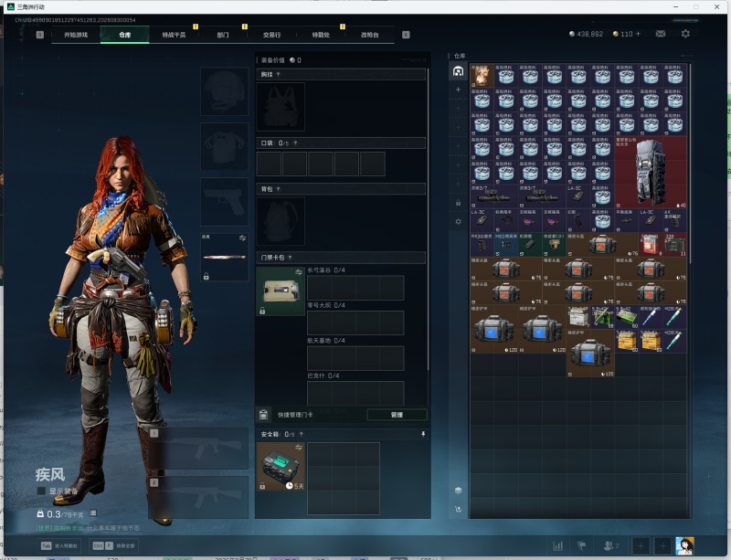
Task: Select the empty backpack slot under 背包
Action: [281, 221]
